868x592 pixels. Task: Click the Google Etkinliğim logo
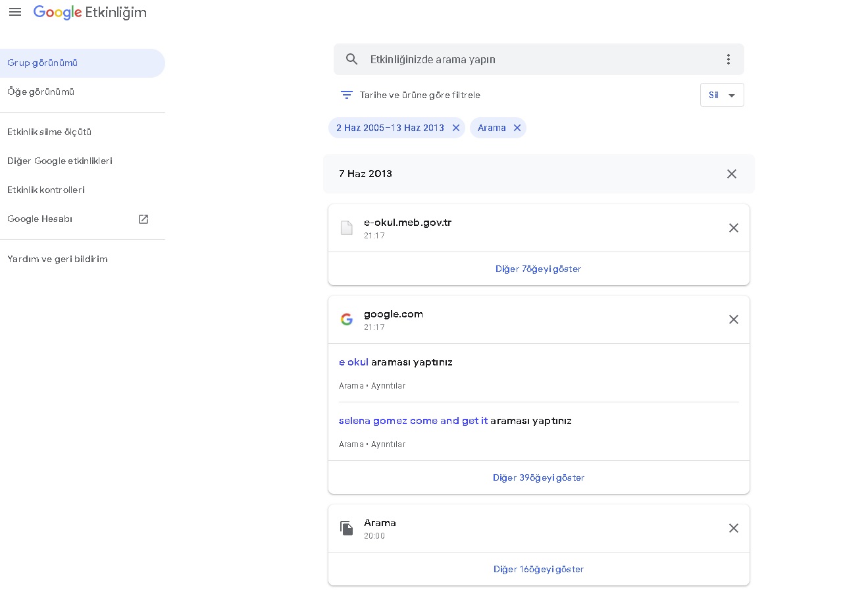click(x=90, y=13)
